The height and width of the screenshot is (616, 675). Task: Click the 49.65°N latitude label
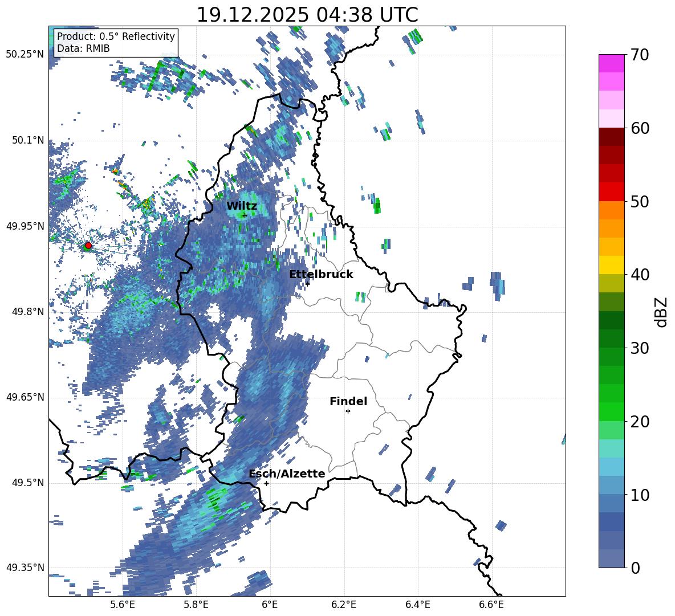(x=25, y=397)
